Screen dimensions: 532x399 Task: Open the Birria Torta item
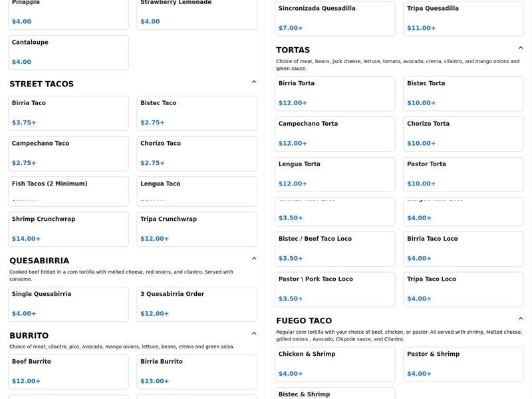pyautogui.click(x=334, y=93)
